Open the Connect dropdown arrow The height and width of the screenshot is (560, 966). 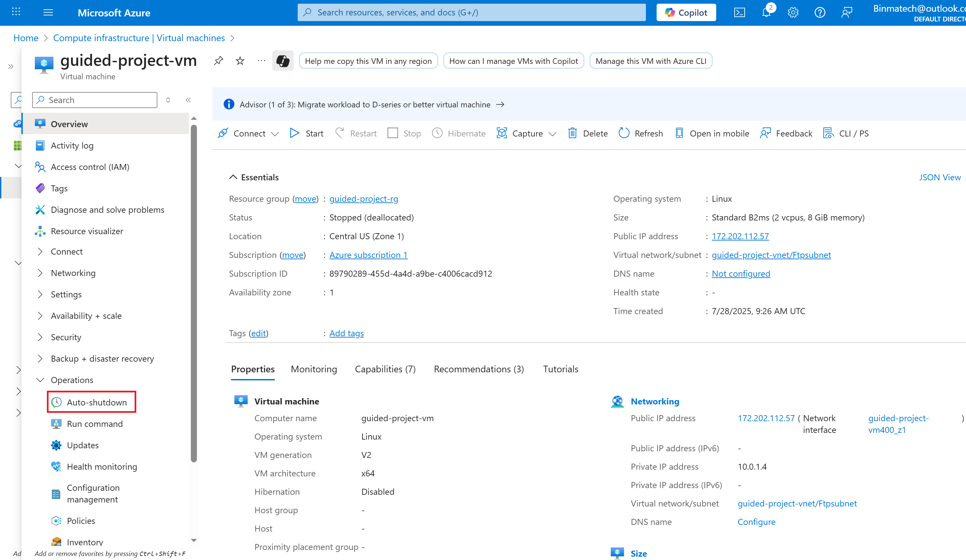275,134
